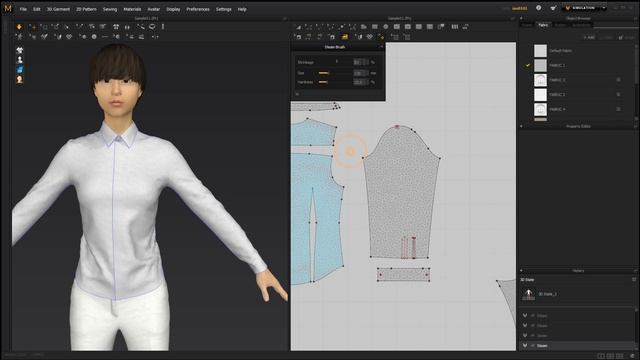
Task: Click the sparkle icon right of Steam Brush
Action: (381, 37)
